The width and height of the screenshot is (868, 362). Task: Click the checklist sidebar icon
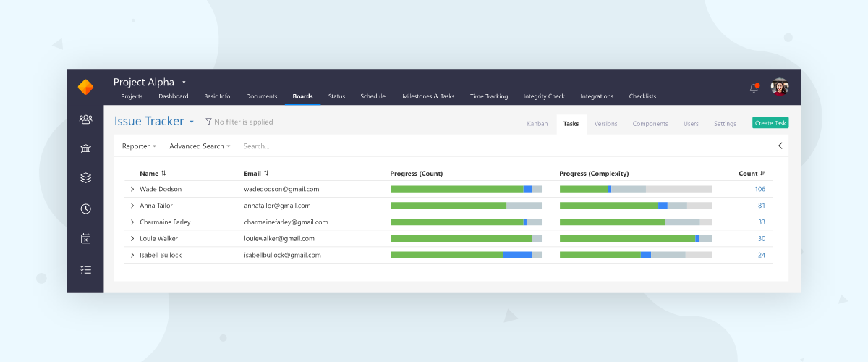click(85, 270)
